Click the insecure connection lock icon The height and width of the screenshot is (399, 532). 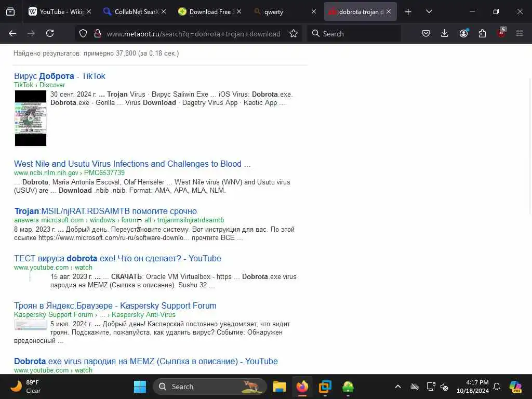[x=98, y=33]
